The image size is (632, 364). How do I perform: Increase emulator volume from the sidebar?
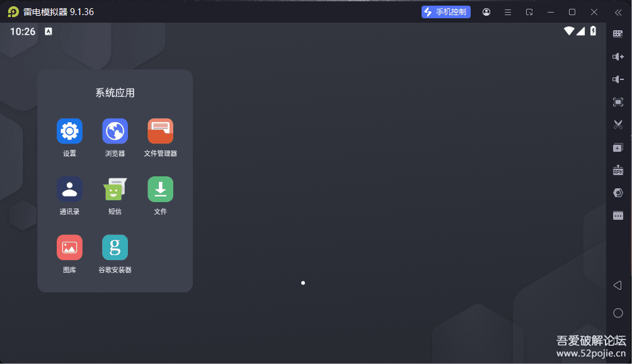point(618,57)
